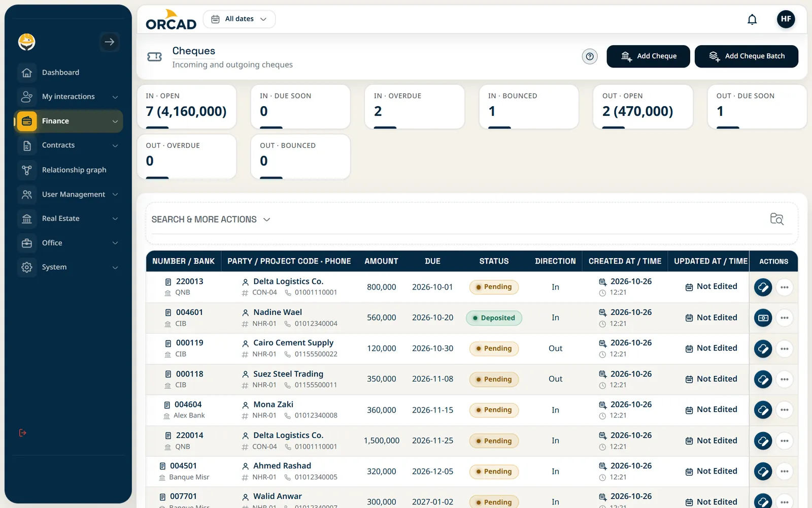The width and height of the screenshot is (812, 508).
Task: Select the In · Due Soon card
Action: coord(300,107)
